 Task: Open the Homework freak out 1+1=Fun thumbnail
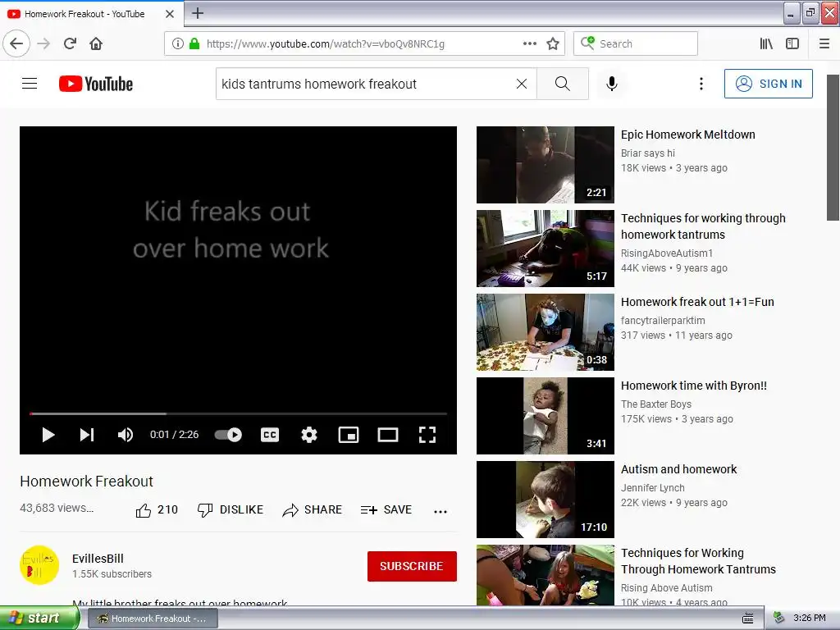546,332
